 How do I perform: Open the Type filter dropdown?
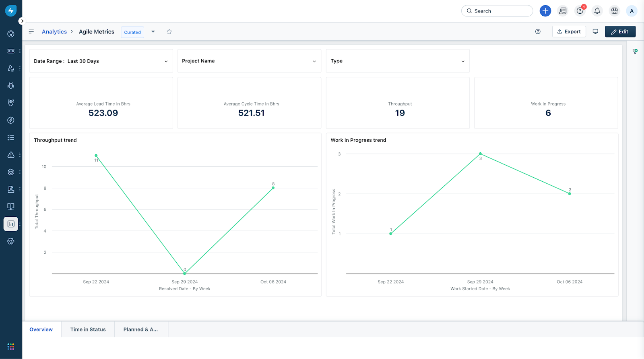(x=398, y=61)
